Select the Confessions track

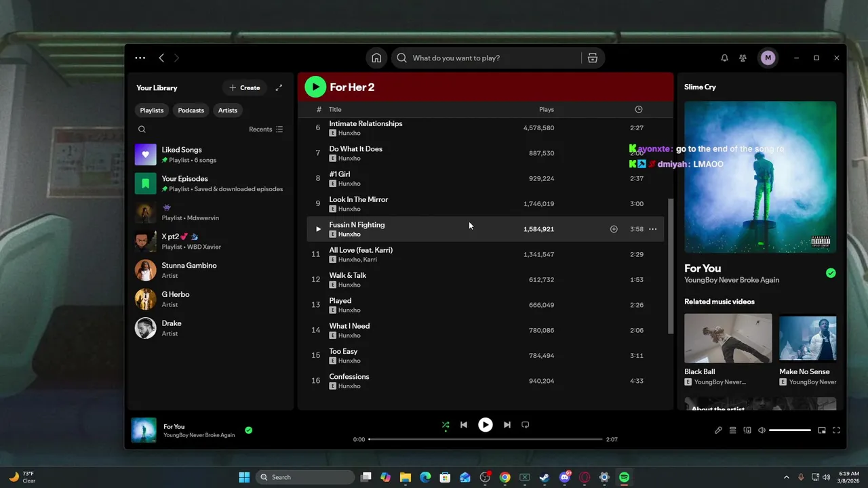(486, 381)
